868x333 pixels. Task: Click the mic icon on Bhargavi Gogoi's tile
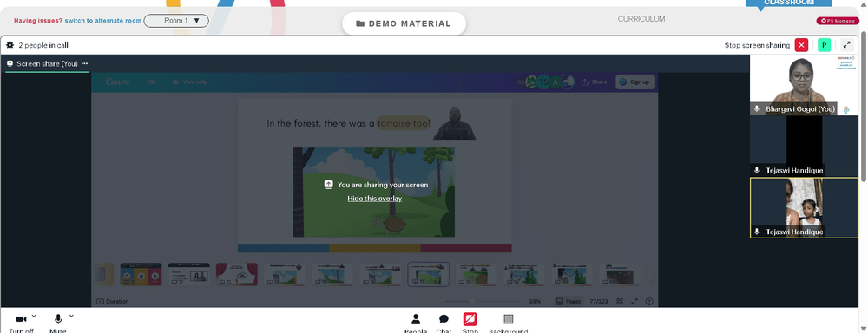pos(757,109)
